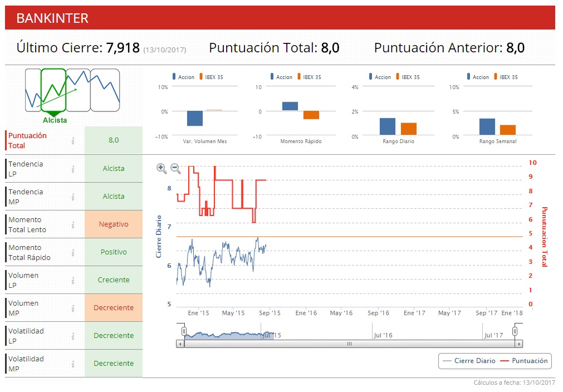Click info icon for Momento Total Rápido

tap(73, 252)
